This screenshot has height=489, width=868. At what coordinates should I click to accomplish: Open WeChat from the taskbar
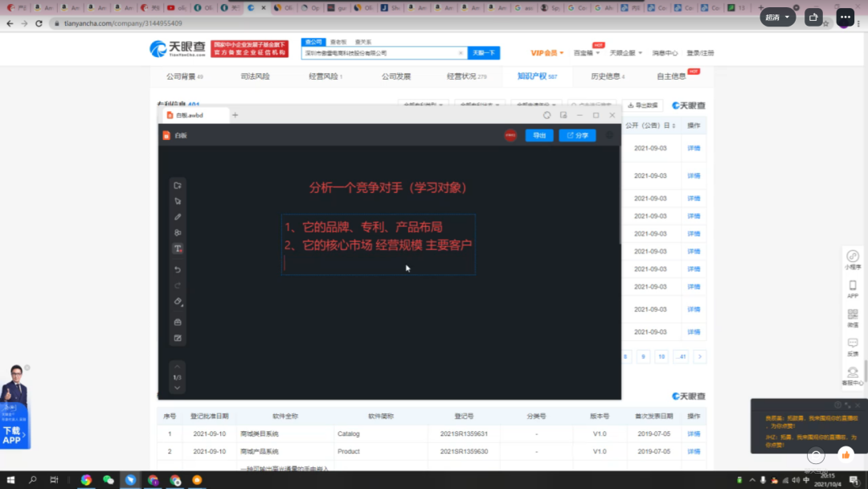pos(108,480)
